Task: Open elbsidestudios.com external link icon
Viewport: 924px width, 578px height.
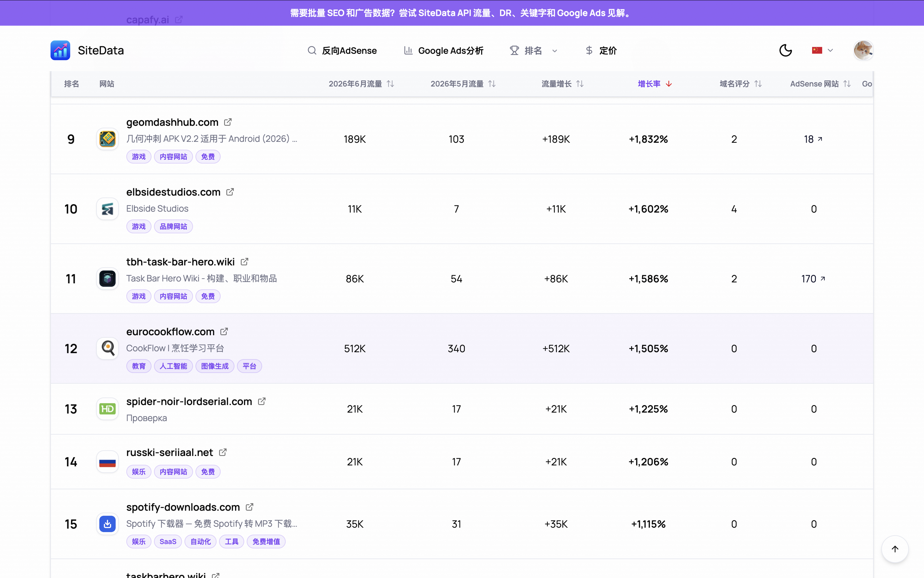Action: [x=230, y=192]
